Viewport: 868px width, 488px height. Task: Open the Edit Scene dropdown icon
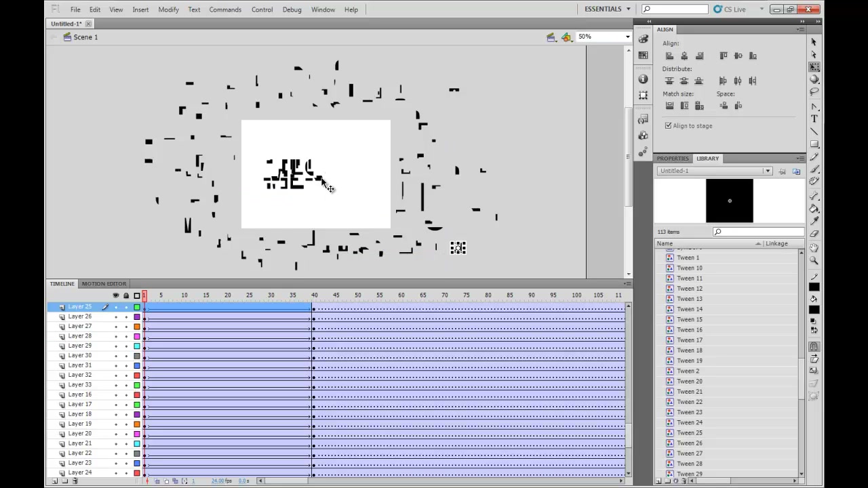coord(551,37)
